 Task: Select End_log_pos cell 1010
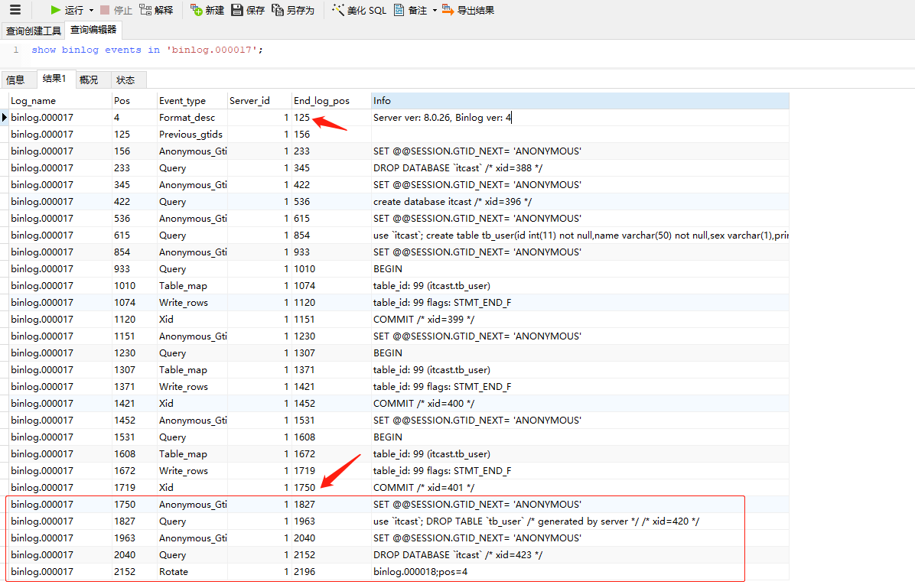coord(331,269)
